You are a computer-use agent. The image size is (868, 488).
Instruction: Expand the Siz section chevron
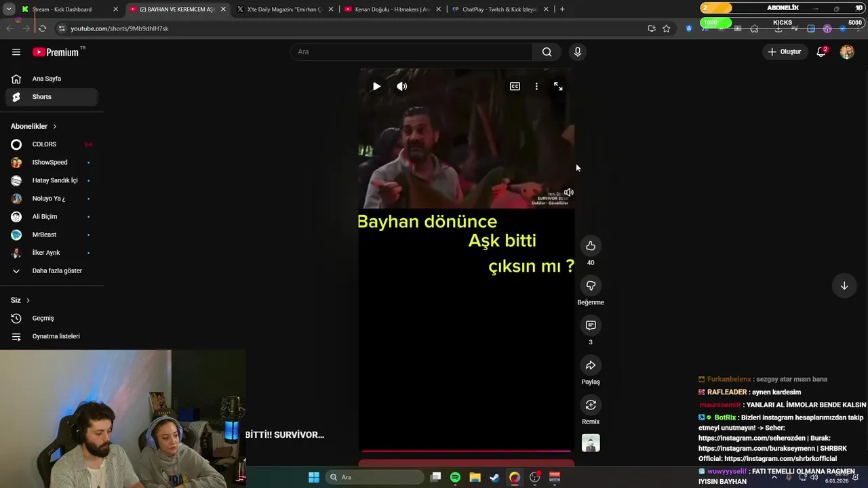coord(28,300)
